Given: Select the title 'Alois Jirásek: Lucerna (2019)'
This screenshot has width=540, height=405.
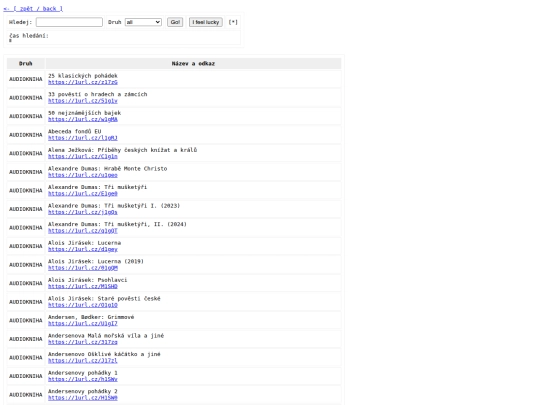Looking at the screenshot, I should 96,262.
